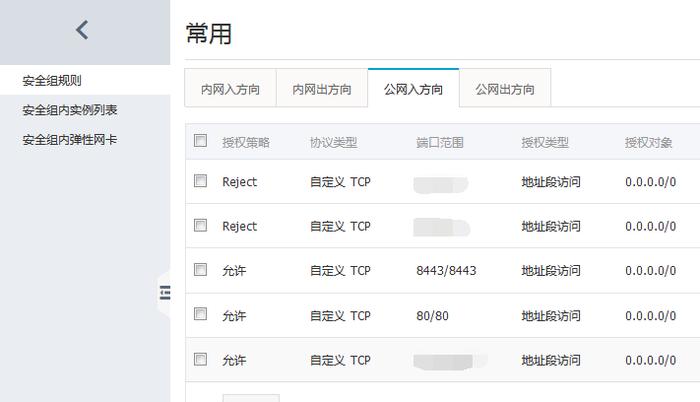Switch to the 内网入方向 tab
The image size is (700, 402).
[230, 89]
